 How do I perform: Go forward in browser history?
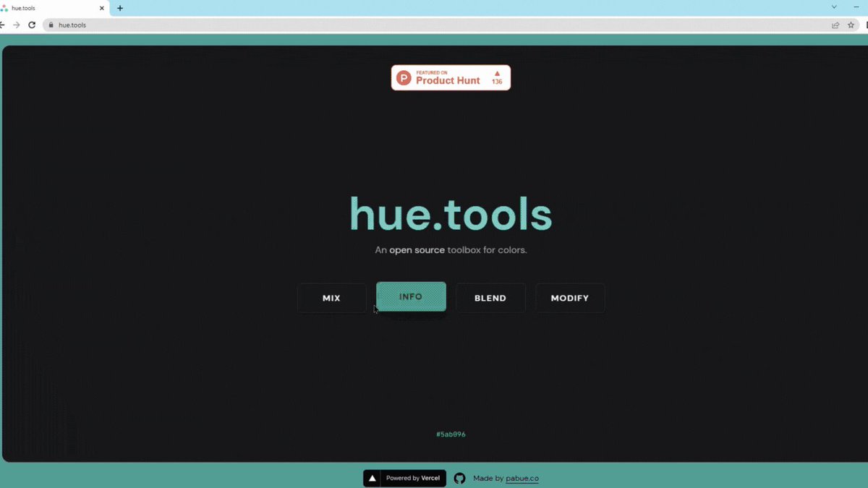(16, 25)
